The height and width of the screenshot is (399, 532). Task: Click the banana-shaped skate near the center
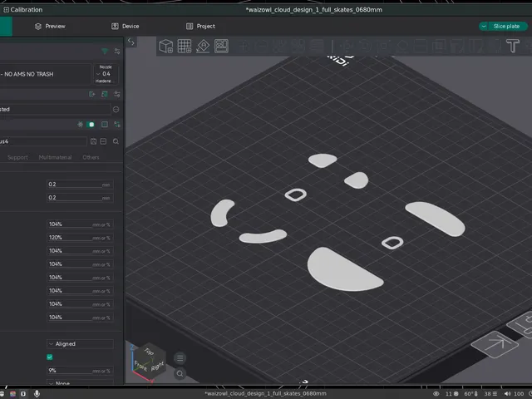[263, 236]
